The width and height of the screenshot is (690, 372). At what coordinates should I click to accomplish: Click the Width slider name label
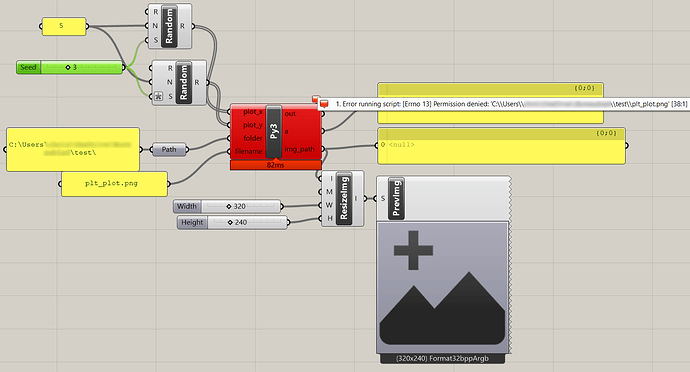tap(187, 206)
